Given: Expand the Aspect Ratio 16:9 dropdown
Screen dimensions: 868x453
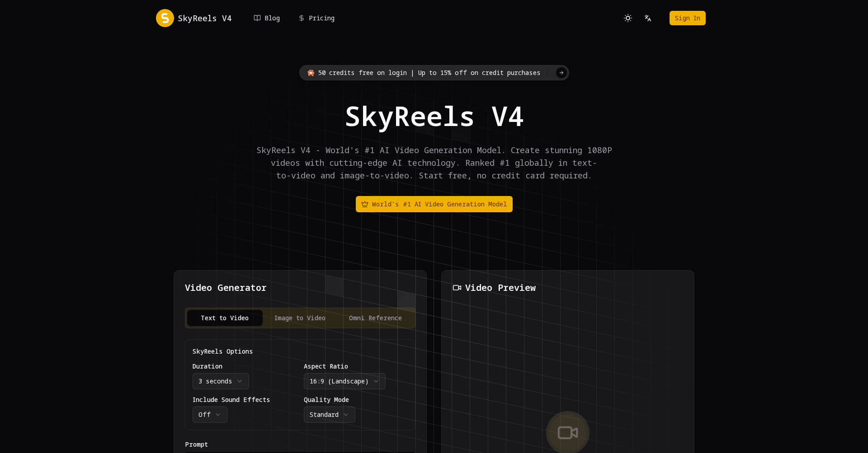Looking at the screenshot, I should point(344,381).
